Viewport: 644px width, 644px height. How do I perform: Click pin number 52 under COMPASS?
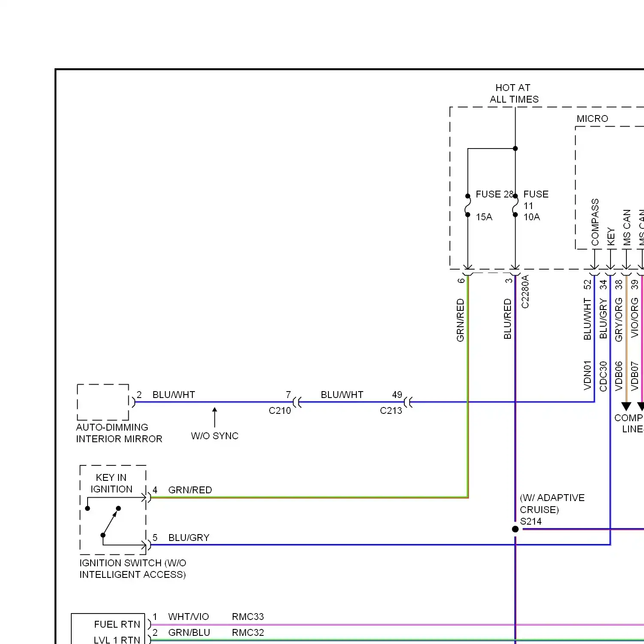[587, 285]
